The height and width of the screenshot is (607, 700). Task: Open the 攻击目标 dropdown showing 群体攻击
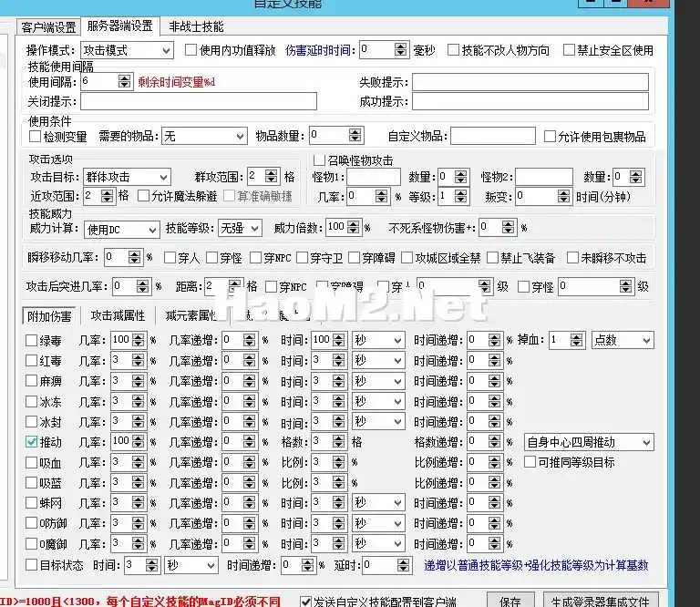pyautogui.click(x=127, y=177)
